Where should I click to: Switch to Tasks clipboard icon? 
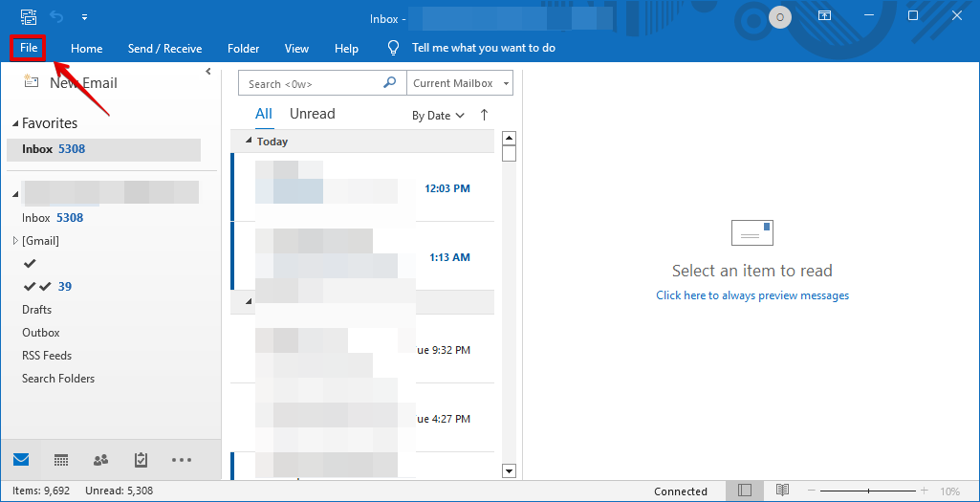(141, 460)
